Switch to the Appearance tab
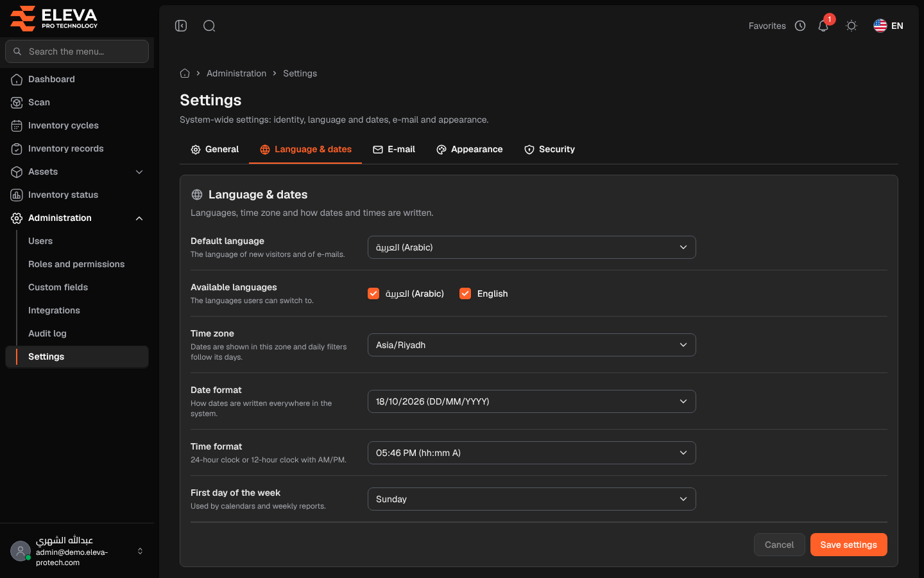 point(469,149)
